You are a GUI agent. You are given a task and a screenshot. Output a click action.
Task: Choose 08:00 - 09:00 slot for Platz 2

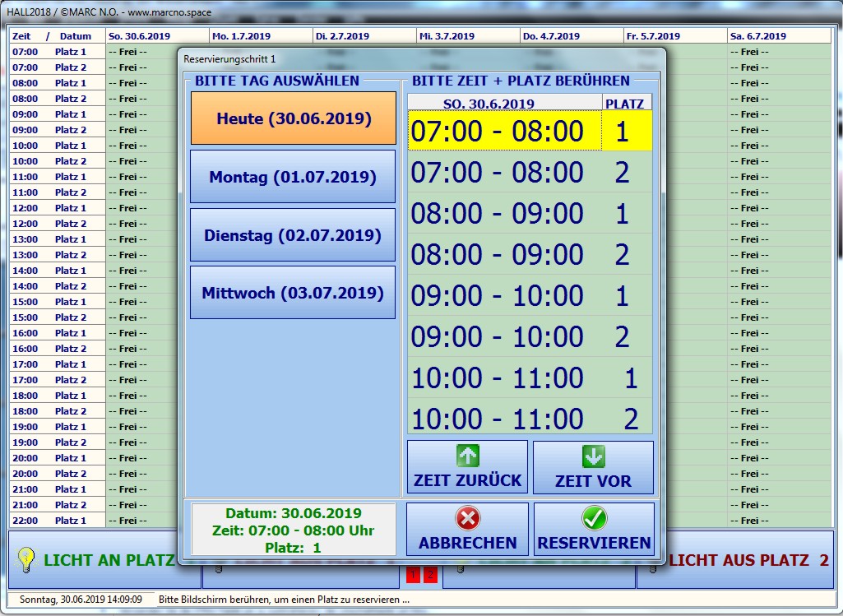pyautogui.click(x=530, y=255)
